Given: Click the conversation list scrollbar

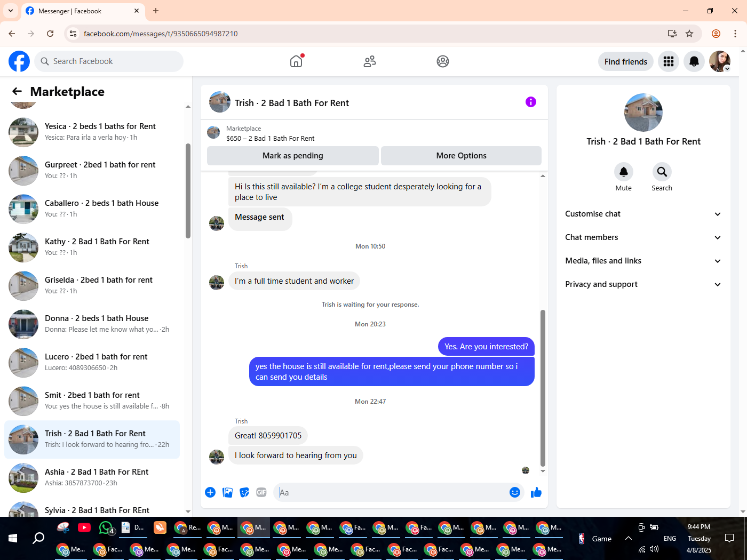Looking at the screenshot, I should [188, 191].
